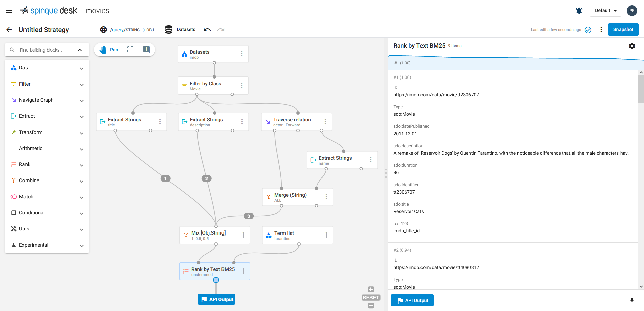Go back with the left arrow
Viewport: 644px width, 311px height.
(x=9, y=30)
